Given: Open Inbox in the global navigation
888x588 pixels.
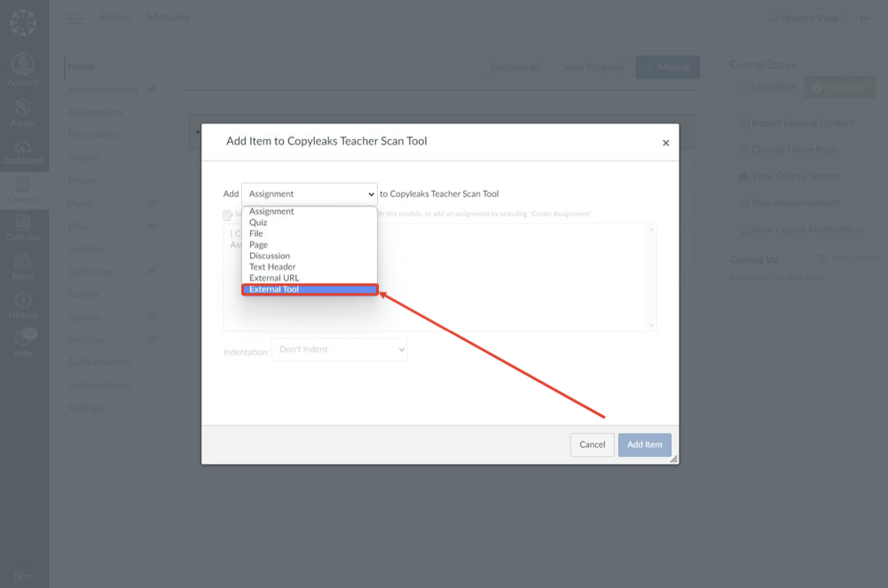Looking at the screenshot, I should coord(23,267).
